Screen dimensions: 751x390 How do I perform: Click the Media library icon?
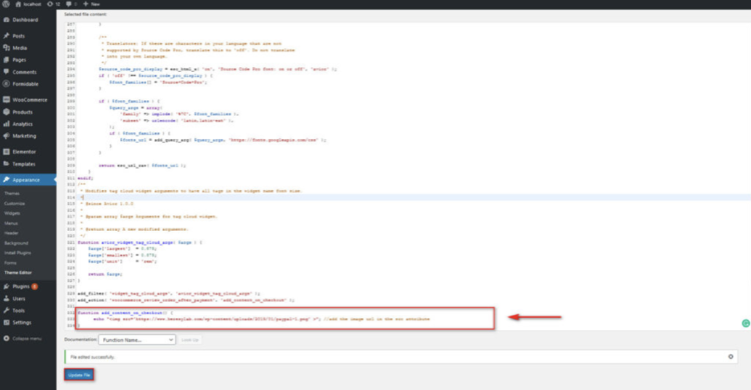pos(6,48)
